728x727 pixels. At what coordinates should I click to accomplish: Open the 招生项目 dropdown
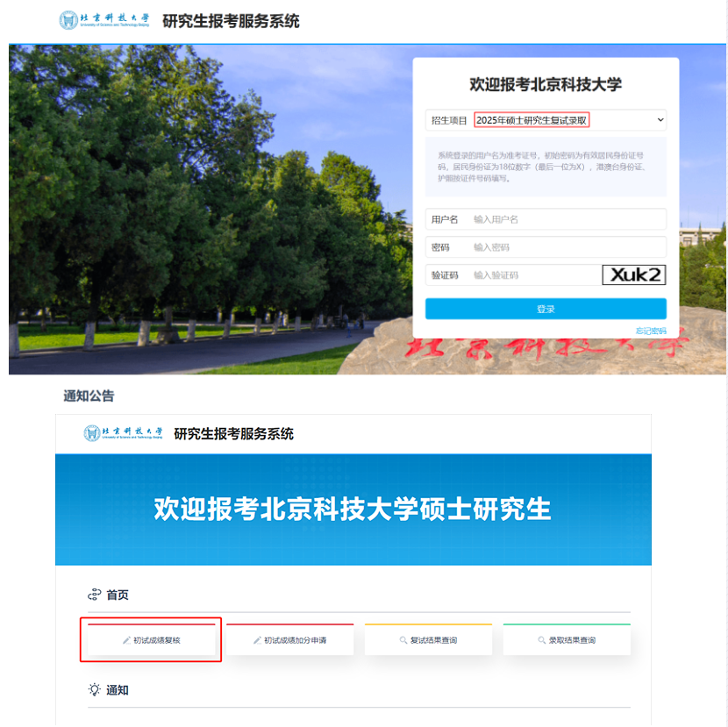546,120
